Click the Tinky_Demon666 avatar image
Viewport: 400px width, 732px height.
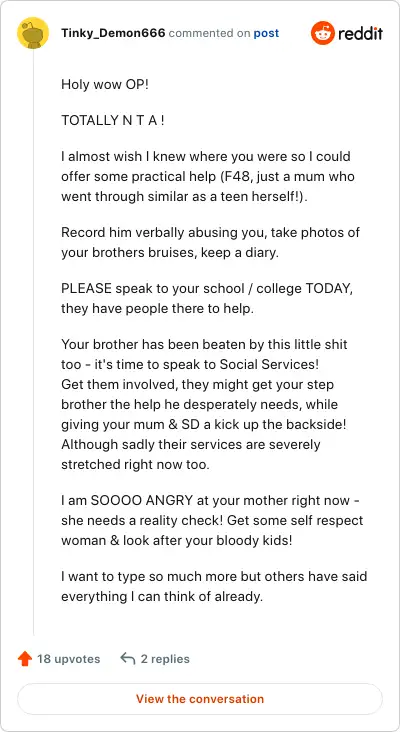33,33
